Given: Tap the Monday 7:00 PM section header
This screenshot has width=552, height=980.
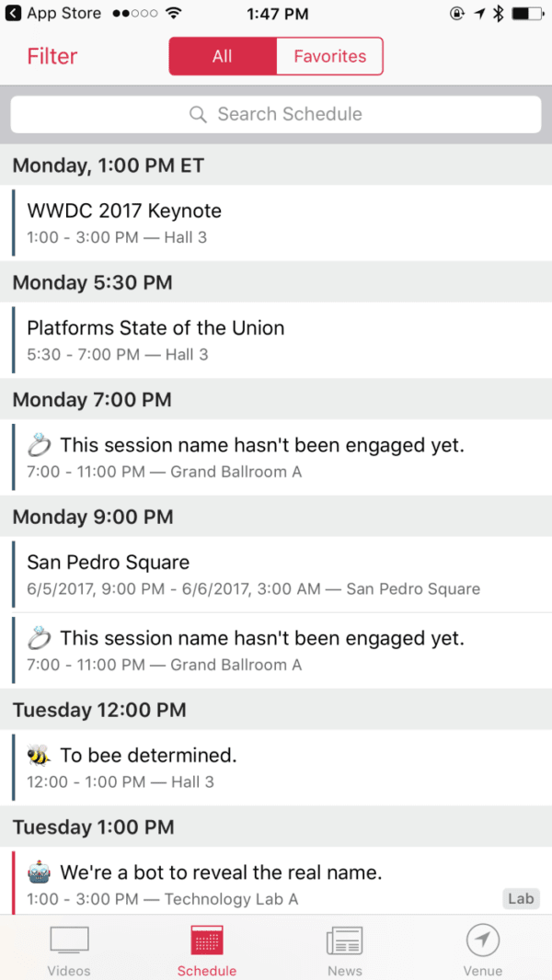Looking at the screenshot, I should pos(276,400).
